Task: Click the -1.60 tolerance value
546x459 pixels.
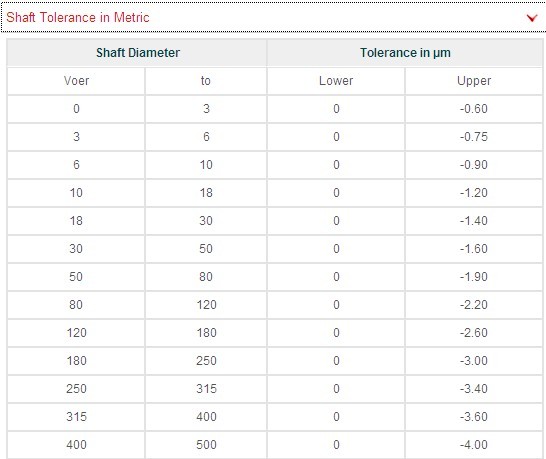Action: coord(474,249)
